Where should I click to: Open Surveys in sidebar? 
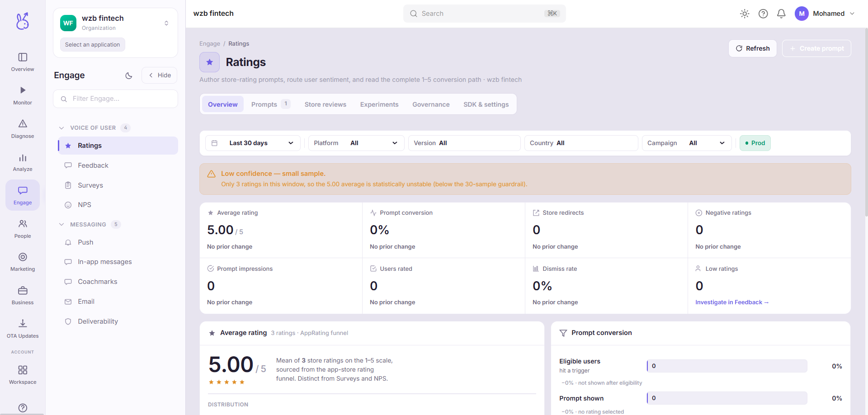click(118, 185)
